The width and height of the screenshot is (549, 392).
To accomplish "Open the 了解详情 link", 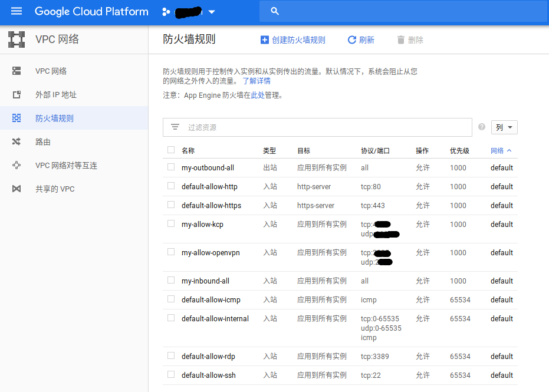I will click(257, 81).
